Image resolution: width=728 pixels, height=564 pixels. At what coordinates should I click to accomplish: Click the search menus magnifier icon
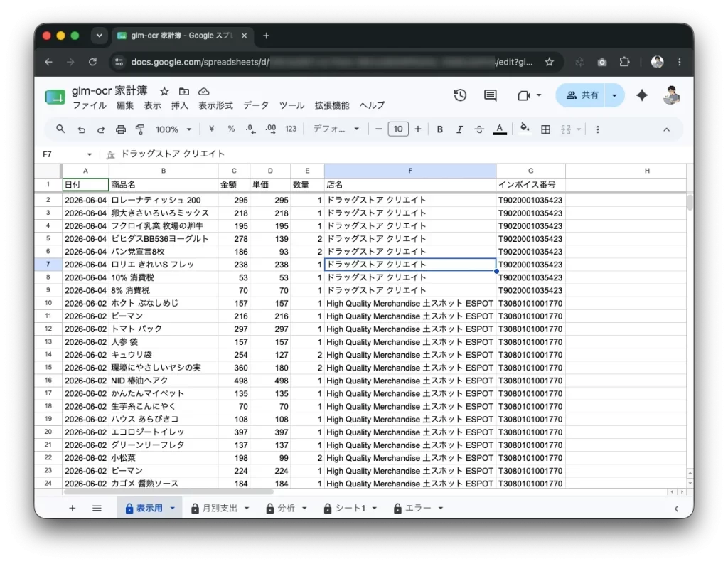tap(60, 129)
